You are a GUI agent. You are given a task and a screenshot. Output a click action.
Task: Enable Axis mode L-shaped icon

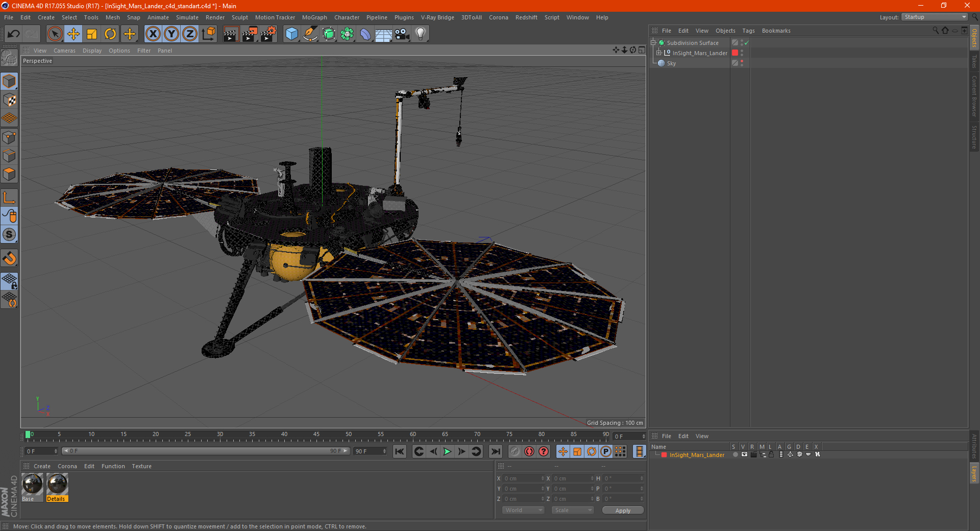click(9, 198)
